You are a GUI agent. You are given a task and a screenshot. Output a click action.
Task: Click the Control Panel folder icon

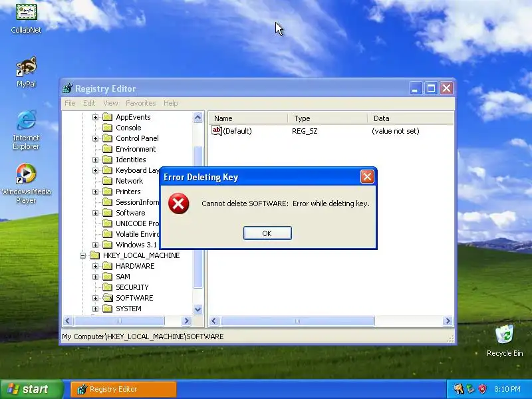coord(108,138)
